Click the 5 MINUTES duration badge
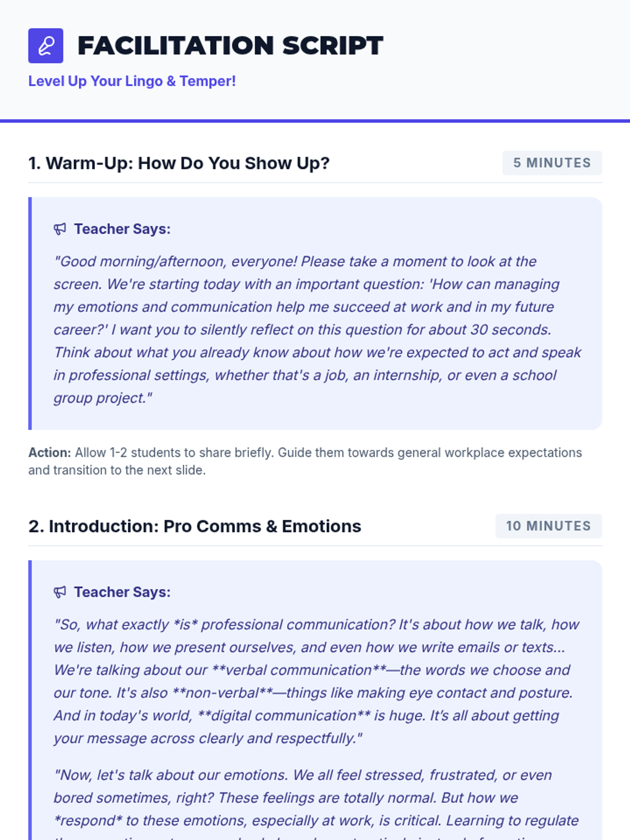 552,163
